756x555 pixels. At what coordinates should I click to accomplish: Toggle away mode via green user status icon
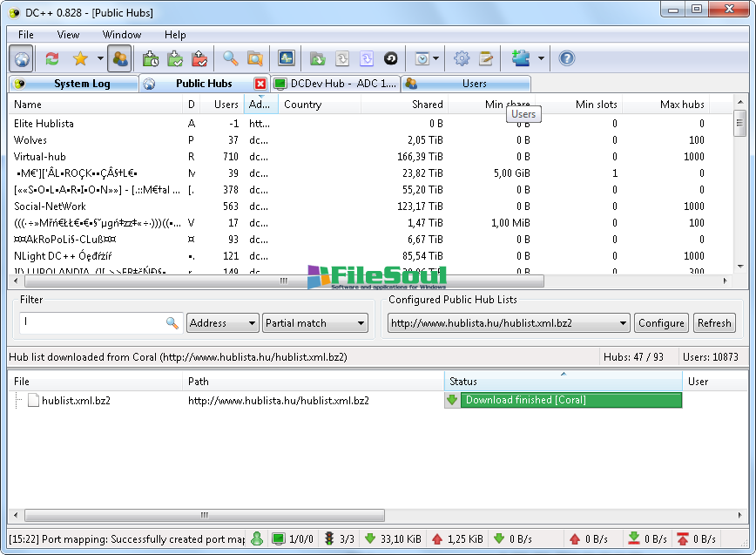point(257,539)
